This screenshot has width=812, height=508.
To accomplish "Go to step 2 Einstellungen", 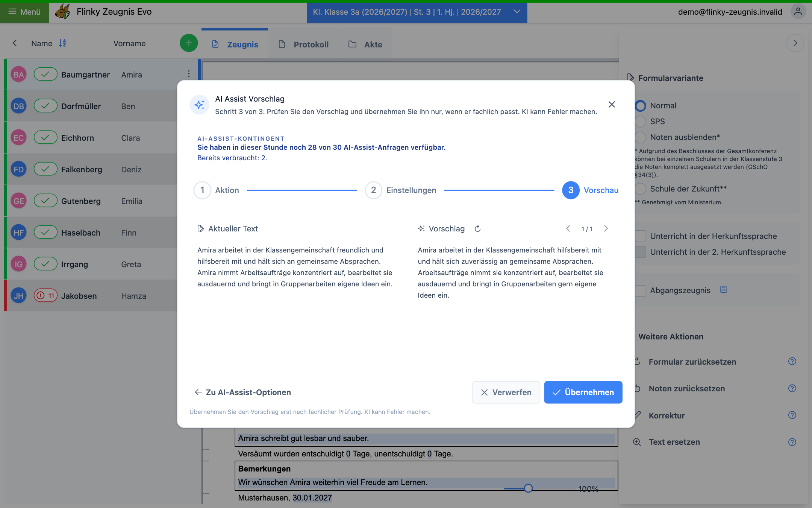I will pyautogui.click(x=401, y=190).
